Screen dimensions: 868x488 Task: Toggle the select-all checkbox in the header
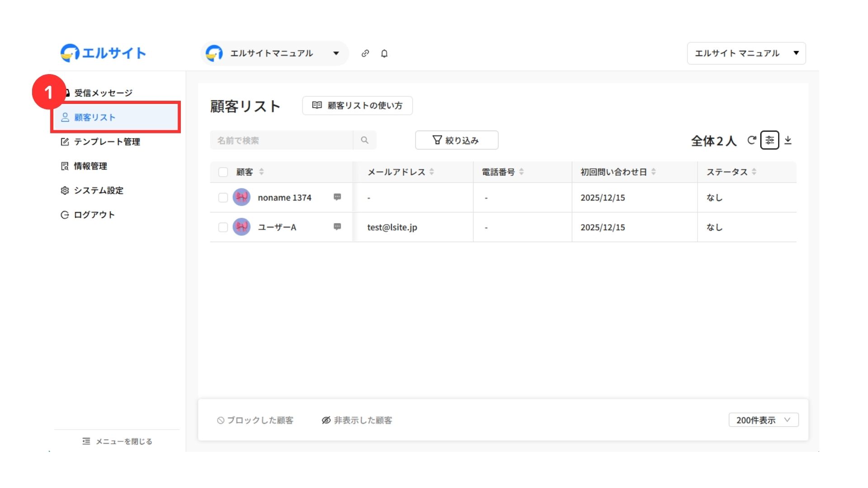[223, 172]
